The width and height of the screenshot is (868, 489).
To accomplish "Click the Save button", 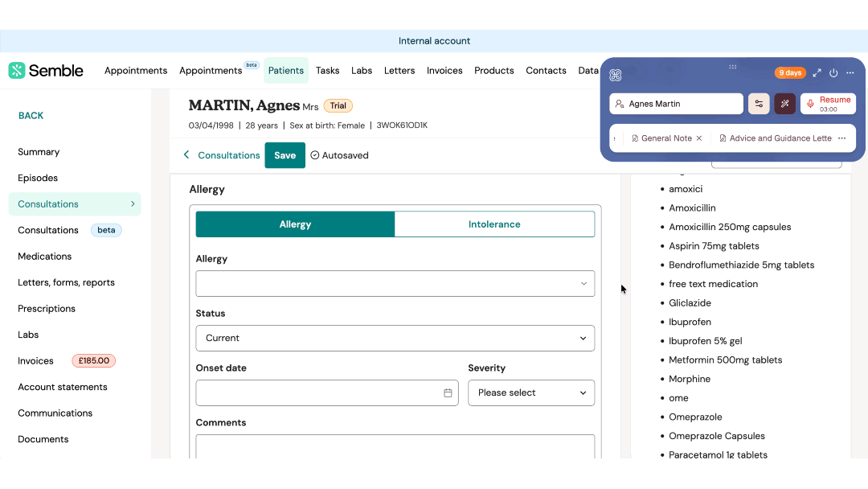I will pyautogui.click(x=285, y=155).
